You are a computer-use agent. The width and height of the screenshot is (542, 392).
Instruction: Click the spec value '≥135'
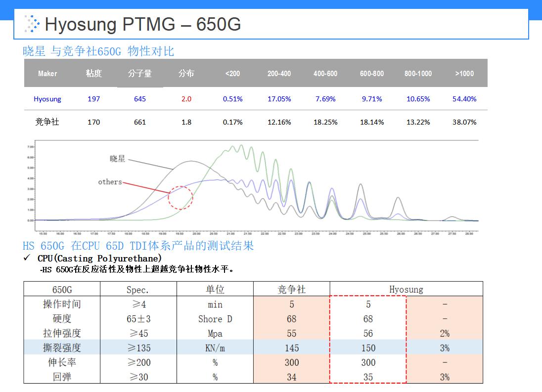click(138, 348)
